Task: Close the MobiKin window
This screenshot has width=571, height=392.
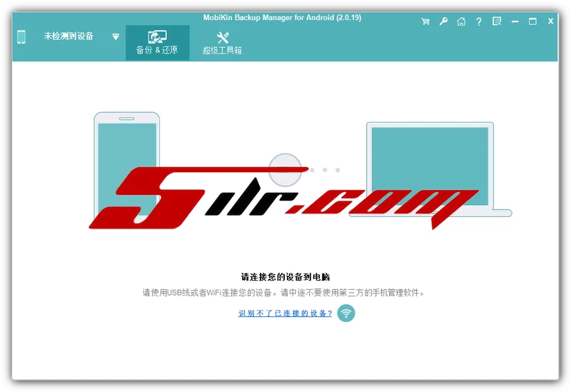Action: (550, 21)
